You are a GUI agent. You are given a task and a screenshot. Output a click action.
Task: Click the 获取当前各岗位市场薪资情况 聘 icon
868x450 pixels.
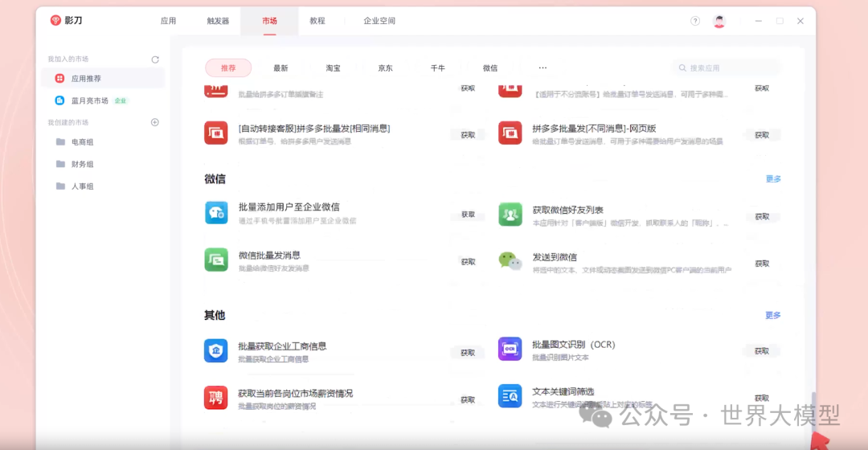pyautogui.click(x=216, y=398)
